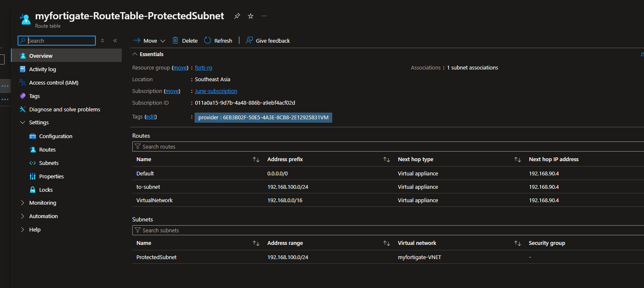Open the ProtectedSubnet subnet row

coord(388,257)
